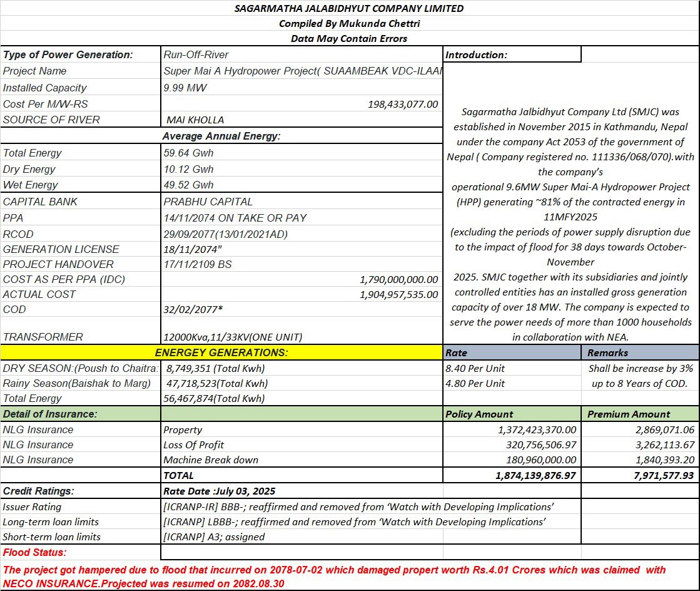Image resolution: width=700 pixels, height=591 pixels.
Task: Click the '49.52 Gwh' value
Action: 188,185
